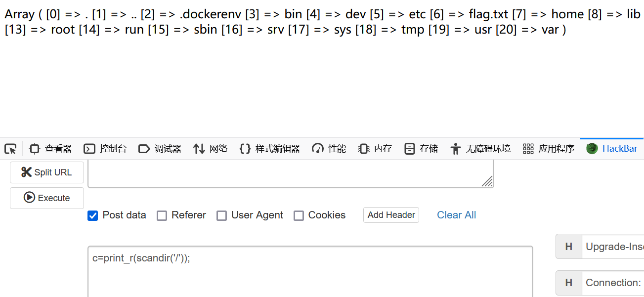The width and height of the screenshot is (644, 297).
Task: Open the Network (网络) panel
Action: click(210, 149)
